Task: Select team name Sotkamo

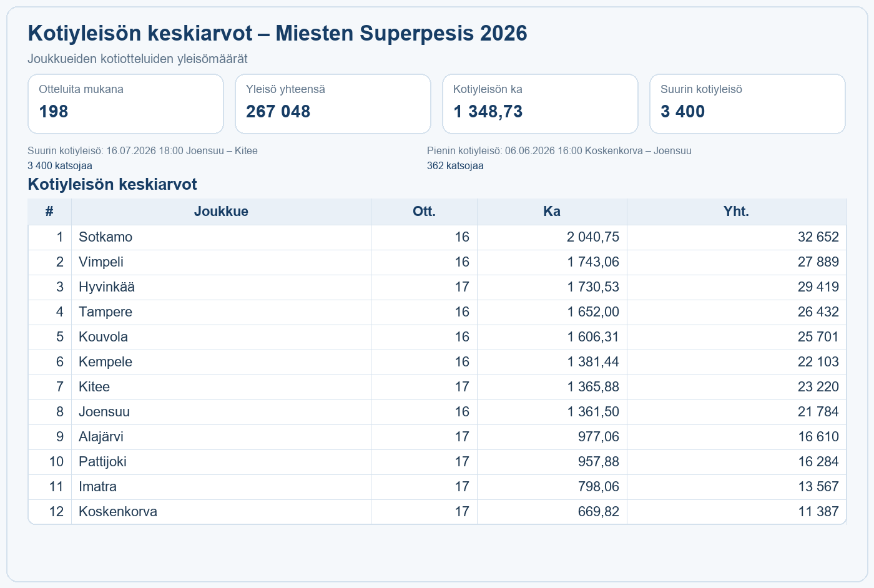Action: [106, 237]
